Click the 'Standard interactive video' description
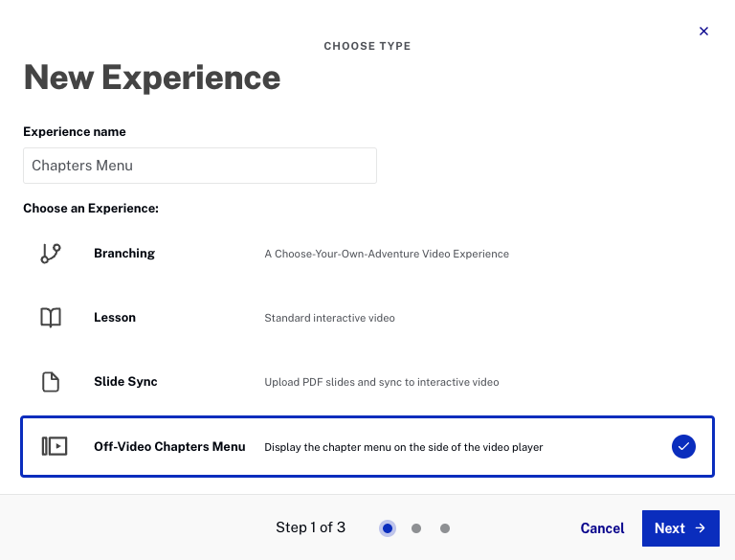 [x=329, y=318]
